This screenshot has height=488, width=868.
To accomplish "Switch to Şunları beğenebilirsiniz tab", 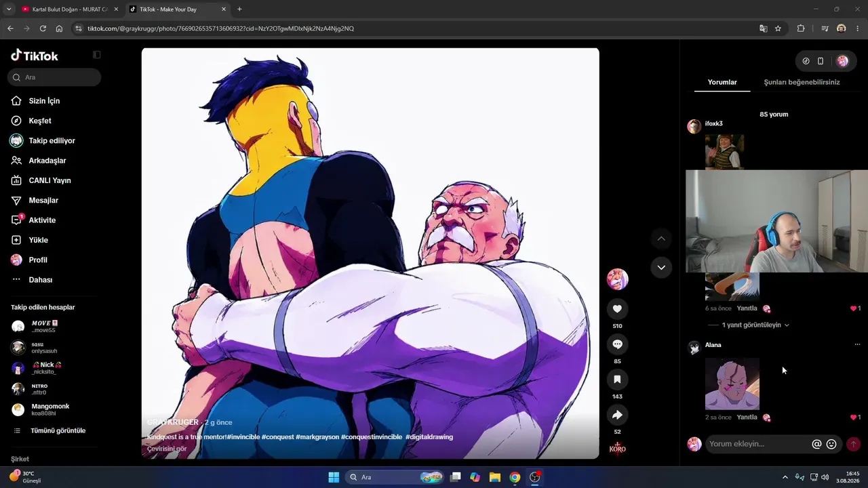I will (802, 82).
